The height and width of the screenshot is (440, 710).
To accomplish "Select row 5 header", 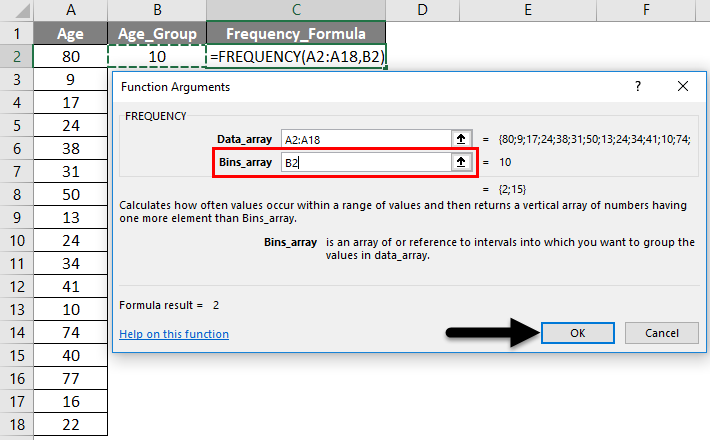I will 17,125.
